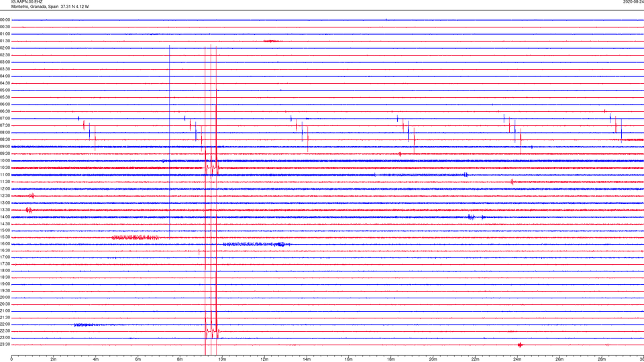Click the "16:00" time row label

coord(5,244)
